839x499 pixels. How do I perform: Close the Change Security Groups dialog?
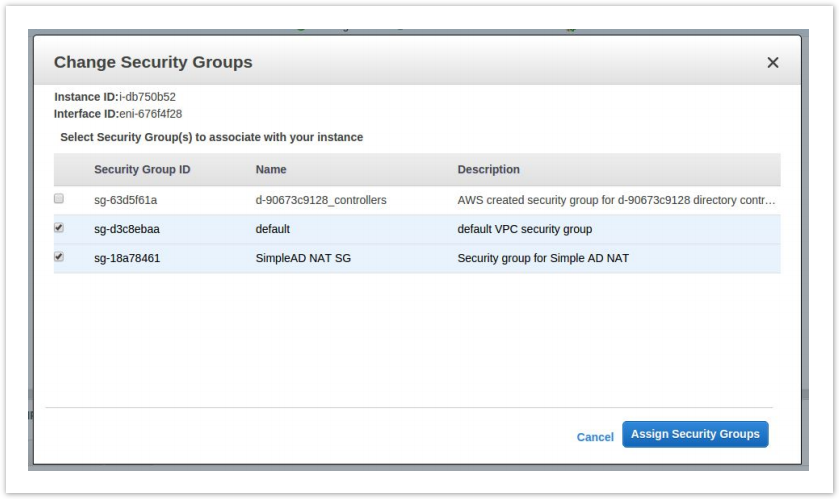(x=772, y=63)
